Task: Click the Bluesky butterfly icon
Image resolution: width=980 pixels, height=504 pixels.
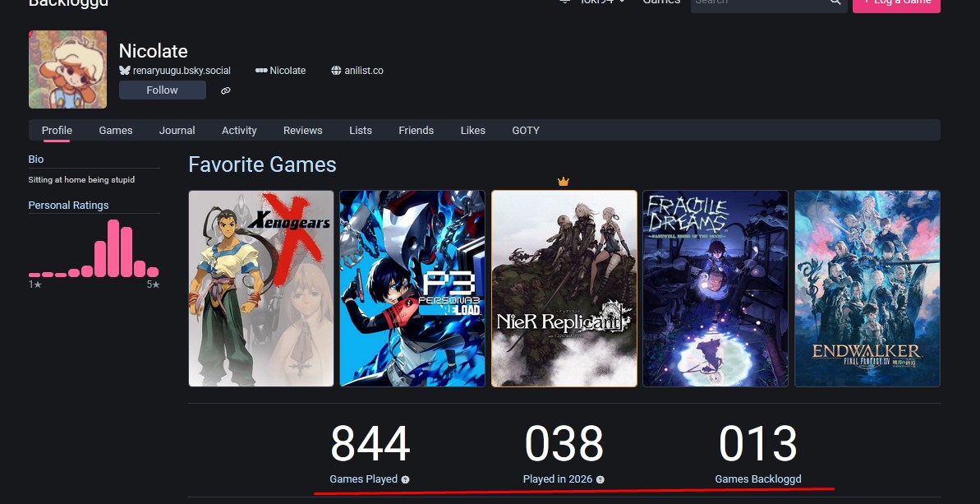Action: pos(124,71)
